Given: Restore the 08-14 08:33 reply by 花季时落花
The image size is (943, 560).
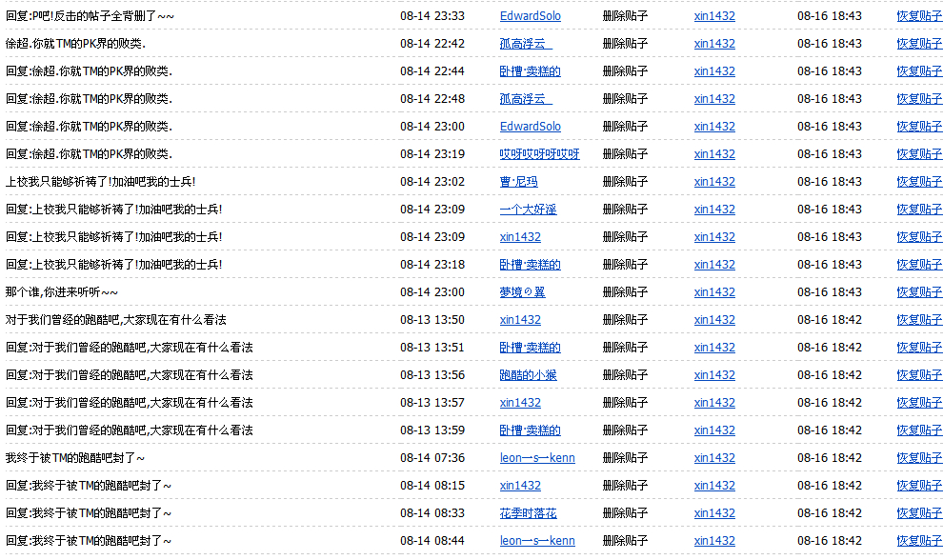Looking at the screenshot, I should pos(919,514).
